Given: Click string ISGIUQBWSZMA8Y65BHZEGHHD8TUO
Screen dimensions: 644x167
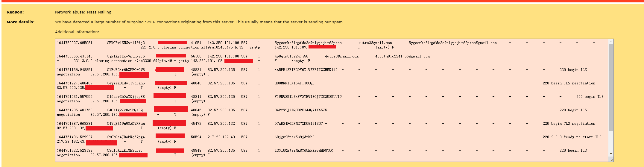Looking at the screenshot, I should coord(304,151).
